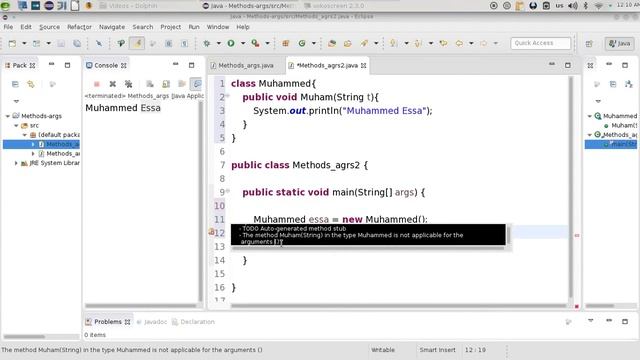Click the red overview ruler error marker
The image size is (640, 360).
(577, 235)
